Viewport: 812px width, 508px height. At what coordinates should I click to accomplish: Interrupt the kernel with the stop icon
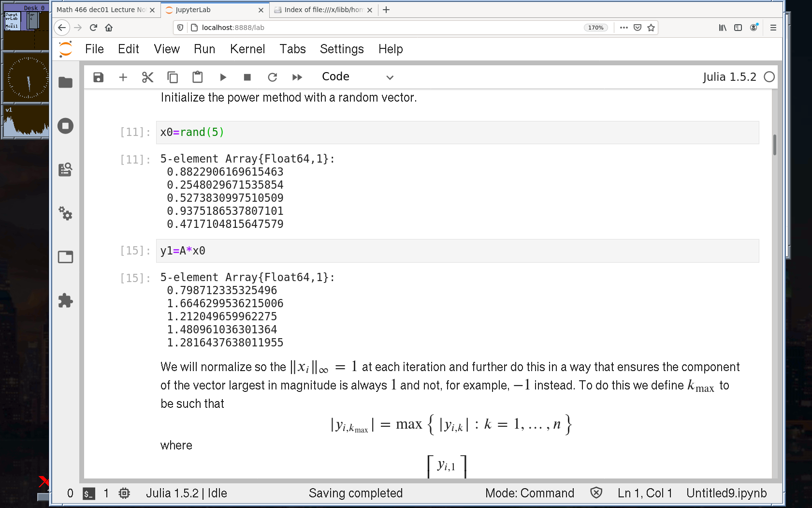point(247,77)
